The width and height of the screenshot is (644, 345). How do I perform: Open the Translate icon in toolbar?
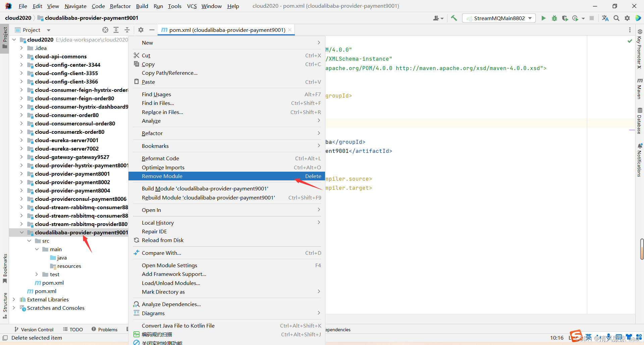point(605,18)
